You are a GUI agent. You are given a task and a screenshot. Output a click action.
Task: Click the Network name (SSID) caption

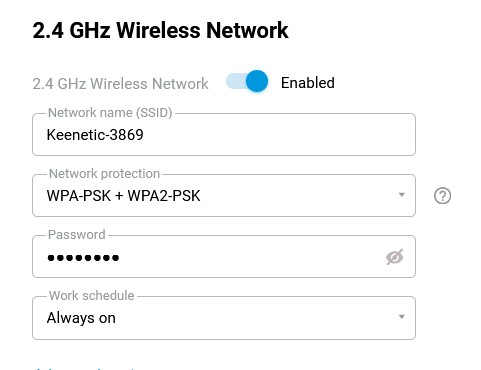coord(110,113)
